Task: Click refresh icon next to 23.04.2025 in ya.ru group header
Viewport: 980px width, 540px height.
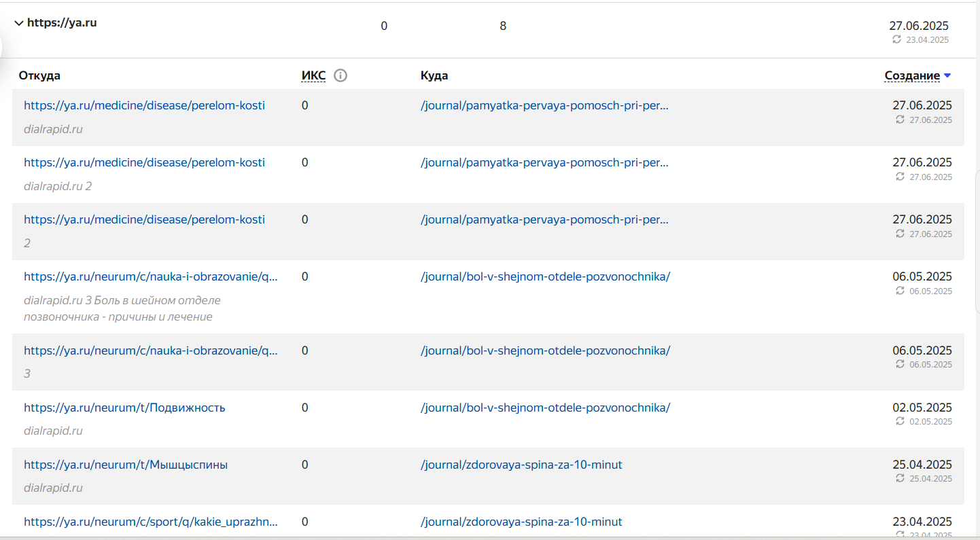Action: pyautogui.click(x=896, y=39)
